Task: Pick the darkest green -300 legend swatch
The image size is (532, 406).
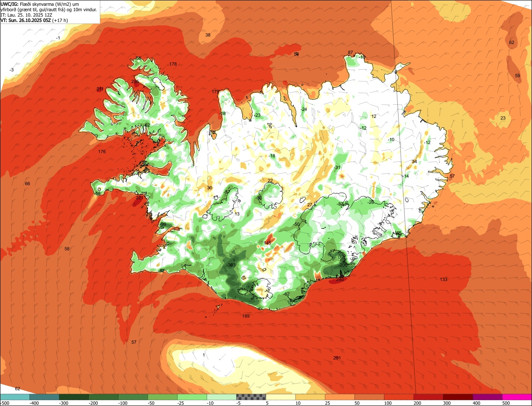Action: tap(74, 397)
